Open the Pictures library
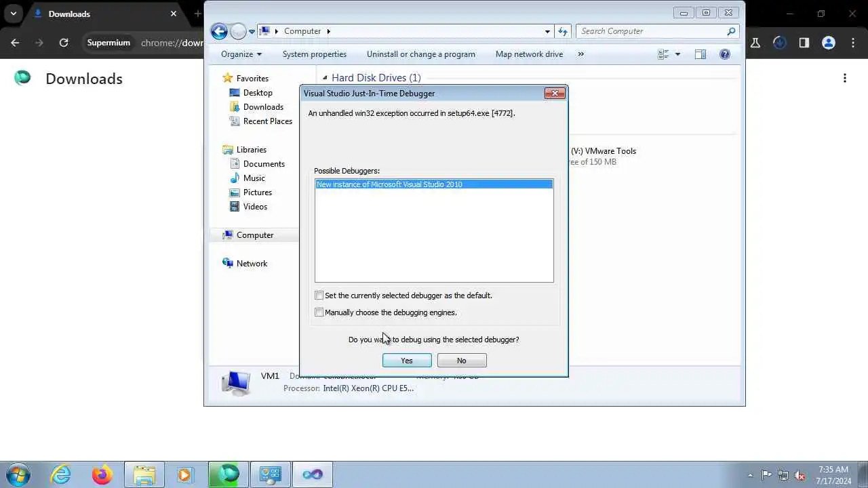 click(257, 192)
